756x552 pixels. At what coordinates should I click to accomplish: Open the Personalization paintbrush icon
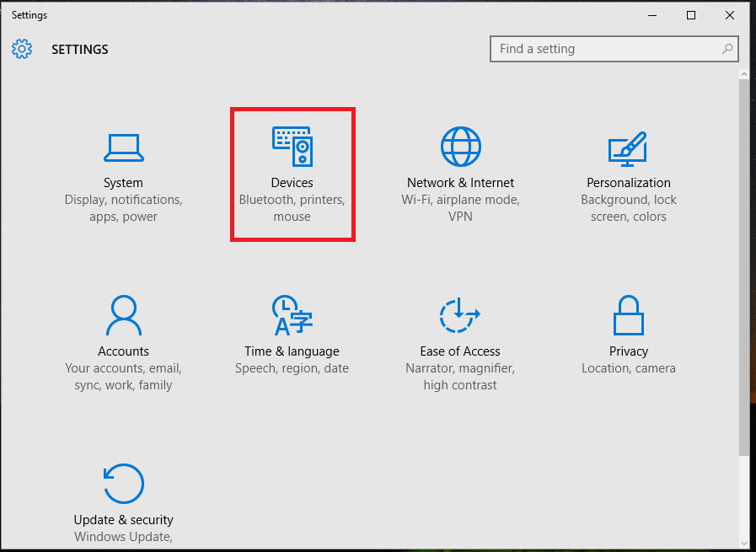[627, 149]
